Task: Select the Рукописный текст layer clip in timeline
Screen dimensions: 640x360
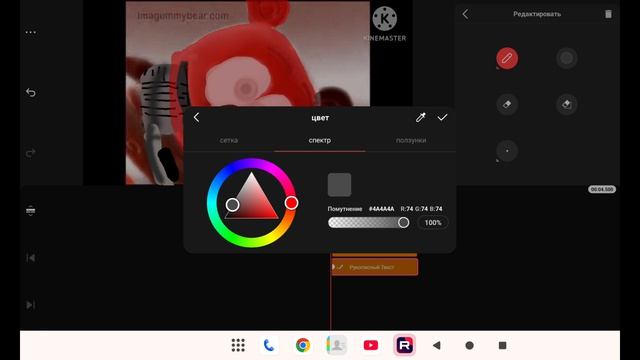Action: click(x=375, y=267)
